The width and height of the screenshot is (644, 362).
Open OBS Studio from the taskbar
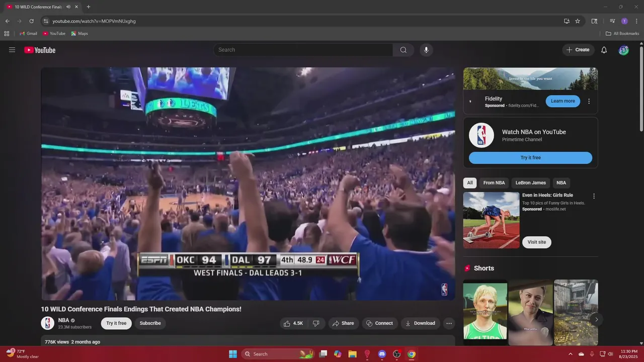[396, 354]
